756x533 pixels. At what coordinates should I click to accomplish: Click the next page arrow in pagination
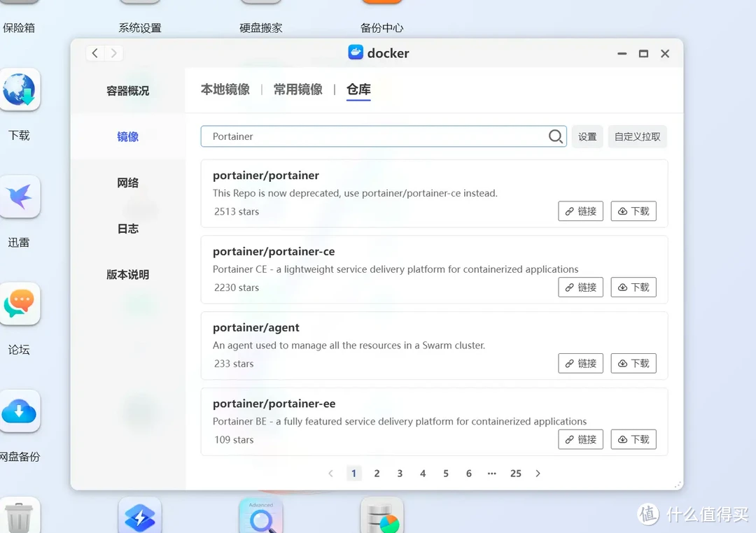click(538, 474)
